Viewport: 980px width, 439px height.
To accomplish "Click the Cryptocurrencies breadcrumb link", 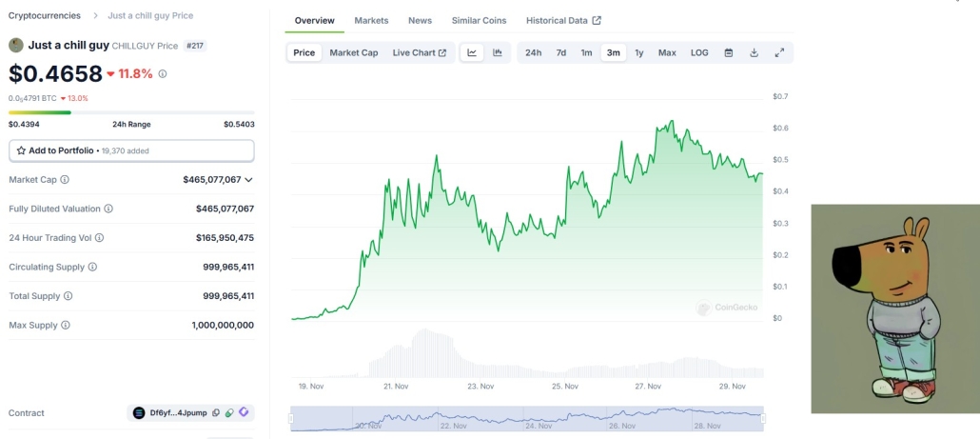I will tap(44, 15).
